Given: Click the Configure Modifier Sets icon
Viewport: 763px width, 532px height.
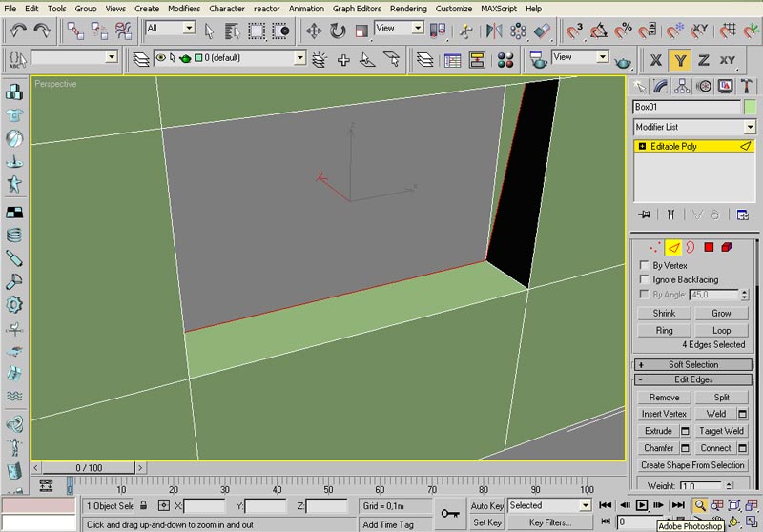Looking at the screenshot, I should coord(743,215).
